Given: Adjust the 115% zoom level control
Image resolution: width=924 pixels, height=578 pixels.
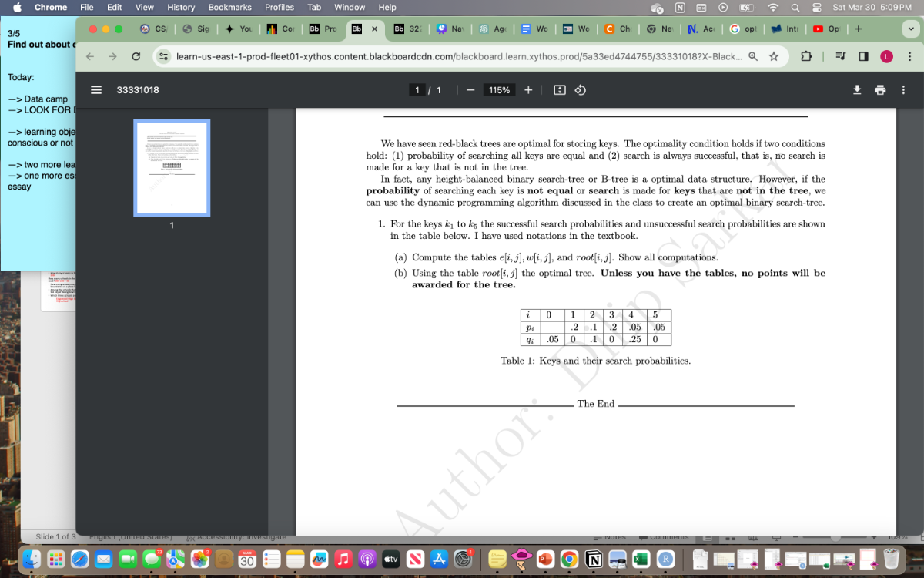Looking at the screenshot, I should tap(498, 90).
